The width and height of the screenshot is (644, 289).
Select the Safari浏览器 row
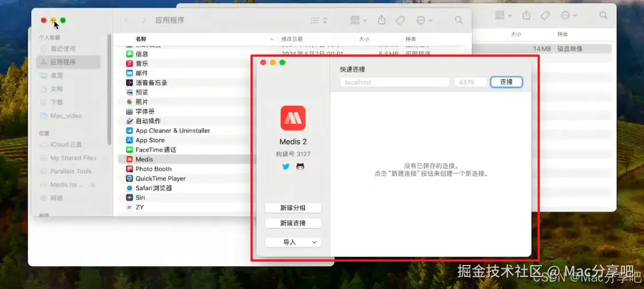tap(184, 188)
